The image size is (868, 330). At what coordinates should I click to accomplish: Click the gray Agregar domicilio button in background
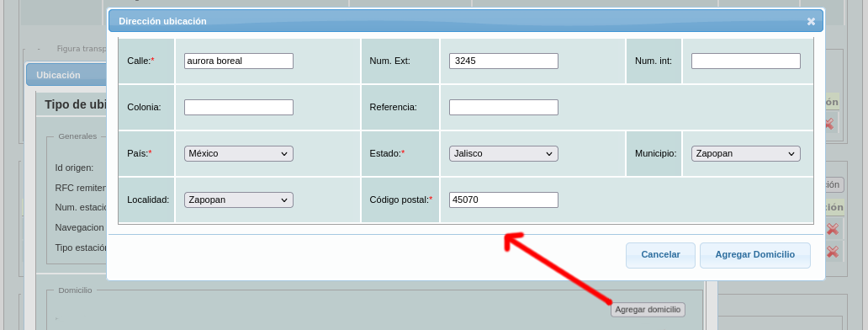(x=648, y=310)
